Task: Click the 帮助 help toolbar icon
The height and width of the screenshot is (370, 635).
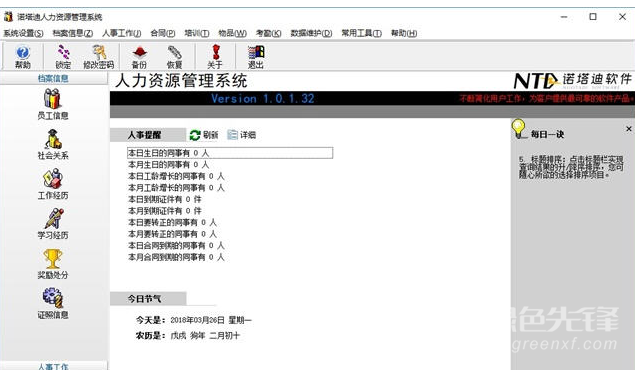Action: (23, 57)
